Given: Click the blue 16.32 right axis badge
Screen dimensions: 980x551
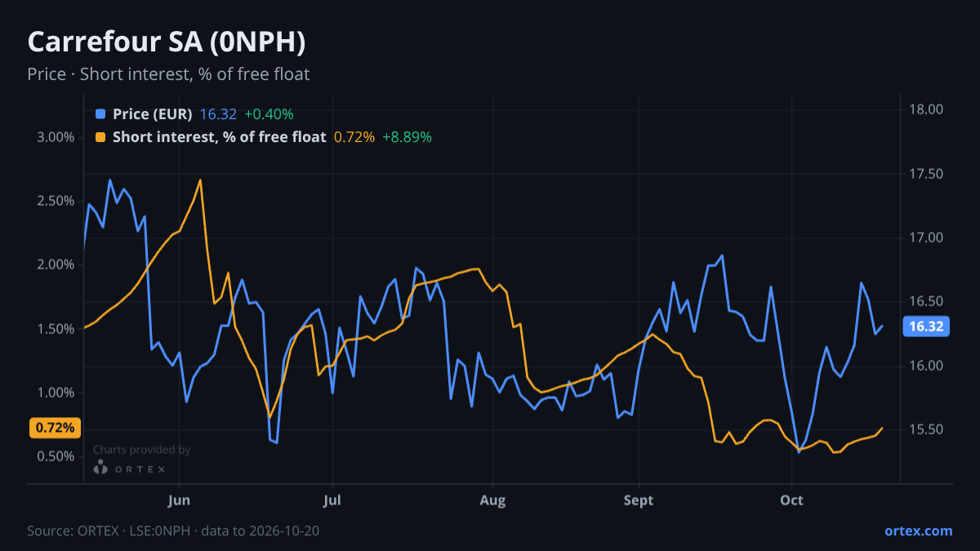Looking at the screenshot, I should click(926, 327).
